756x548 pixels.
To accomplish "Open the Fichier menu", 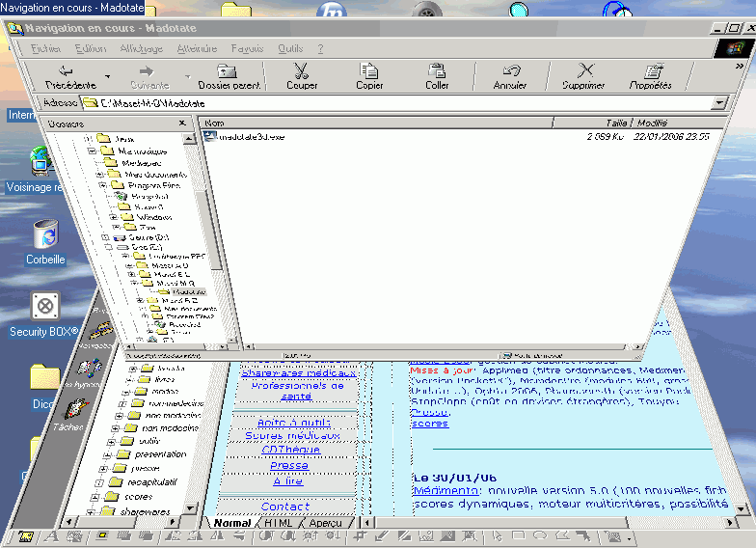I will [46, 48].
